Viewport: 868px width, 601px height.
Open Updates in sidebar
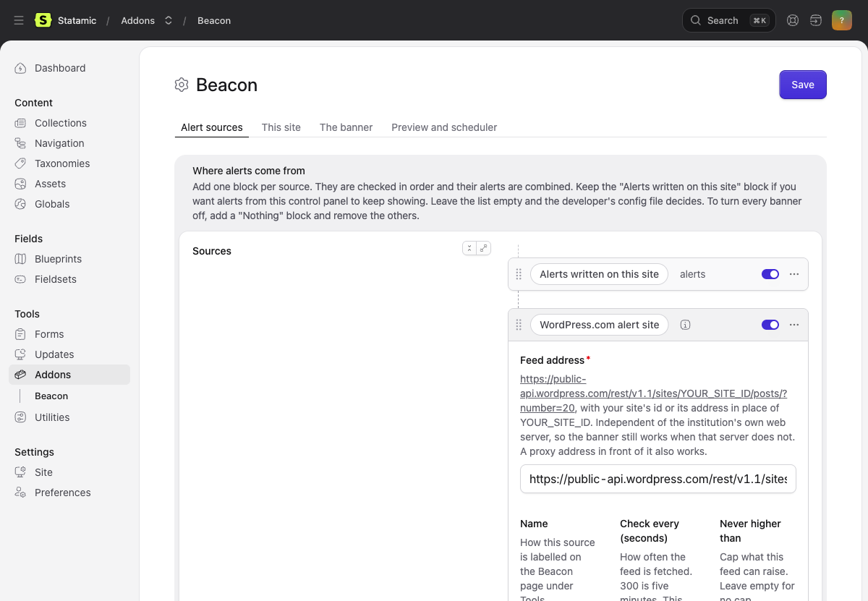54,354
